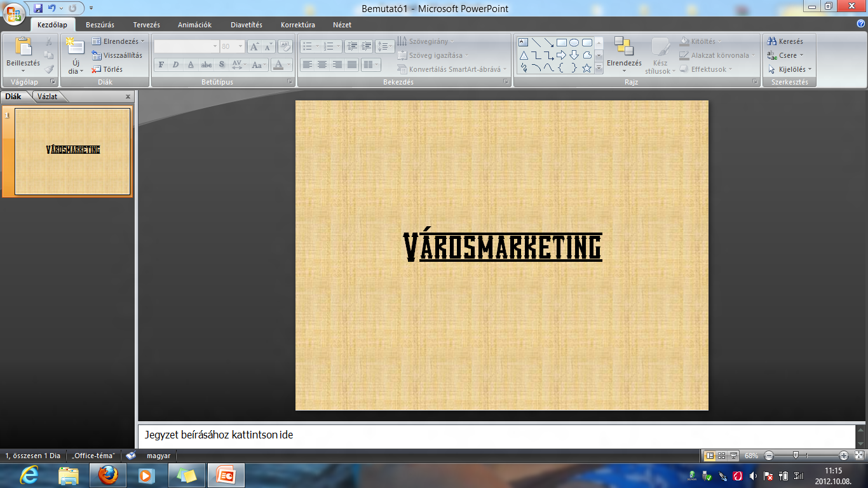Increase font size with the large A icon
Viewport: 868px width, 488px height.
pos(254,46)
